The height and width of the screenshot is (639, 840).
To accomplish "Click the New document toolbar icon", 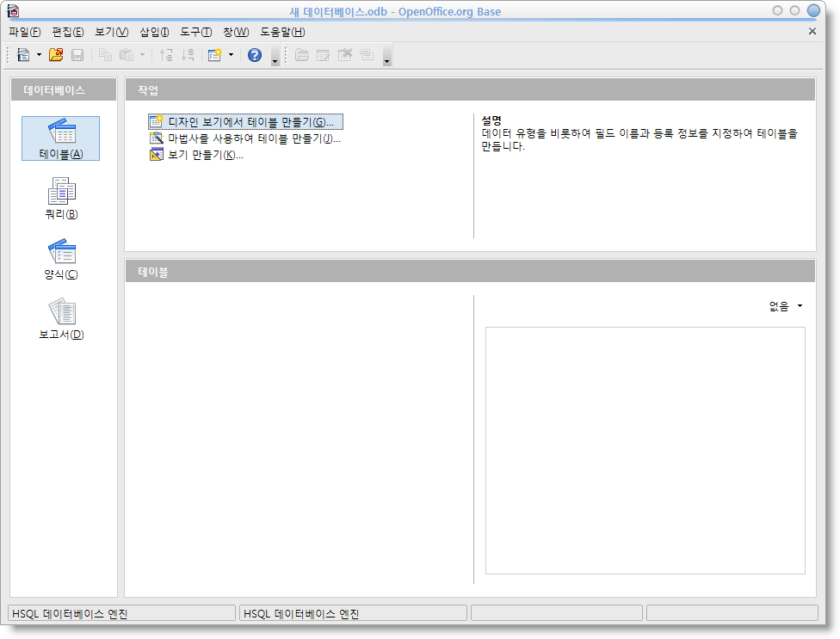I will (23, 54).
